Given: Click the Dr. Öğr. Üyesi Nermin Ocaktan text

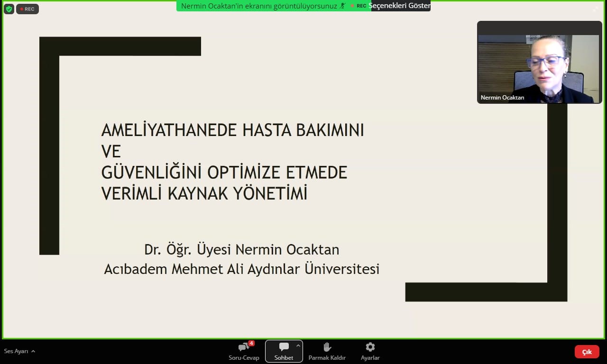Looking at the screenshot, I should click(x=242, y=249).
